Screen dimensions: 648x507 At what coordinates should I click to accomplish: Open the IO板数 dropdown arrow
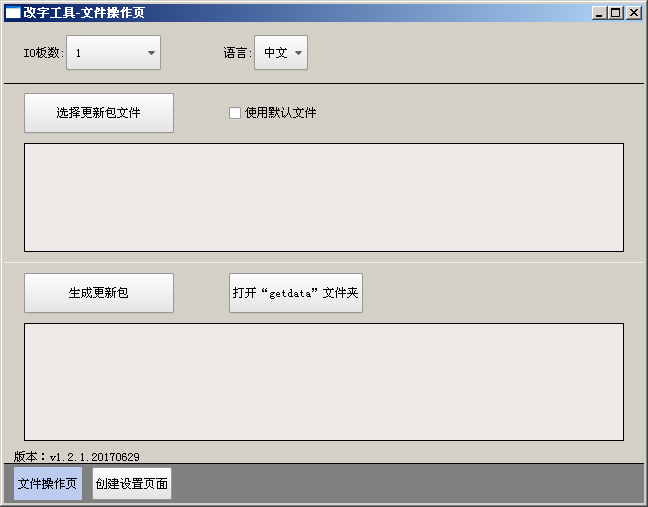(151, 53)
